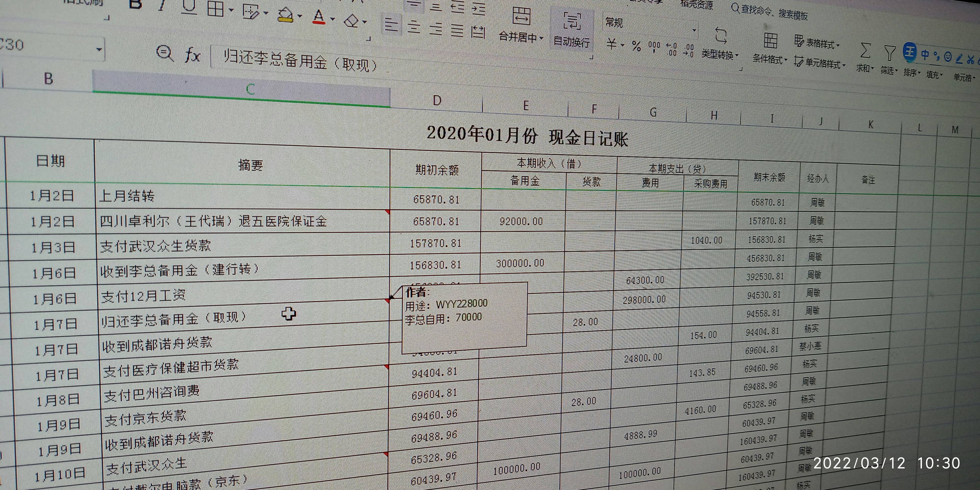Click the search commands (查找命令) box
The width and height of the screenshot is (980, 490).
click(x=772, y=12)
